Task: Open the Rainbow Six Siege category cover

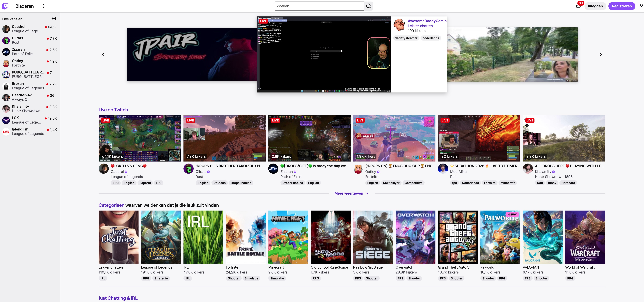Action: click(x=373, y=237)
